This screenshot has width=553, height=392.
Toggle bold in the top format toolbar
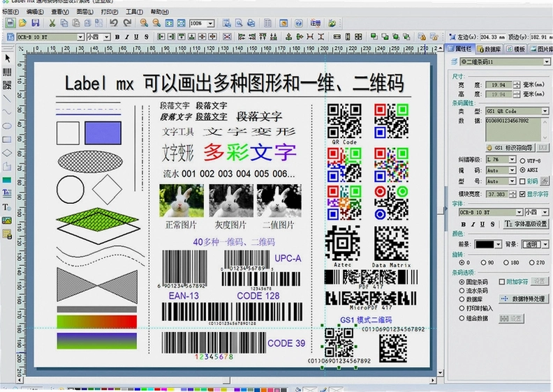117,37
